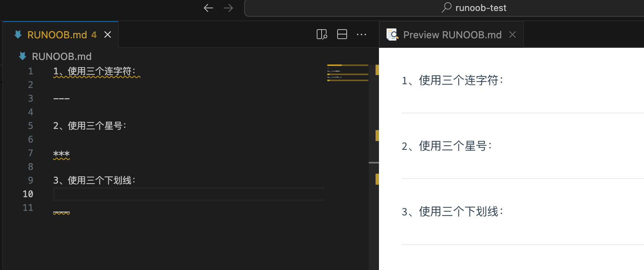Click the go back navigation arrow

[208, 8]
